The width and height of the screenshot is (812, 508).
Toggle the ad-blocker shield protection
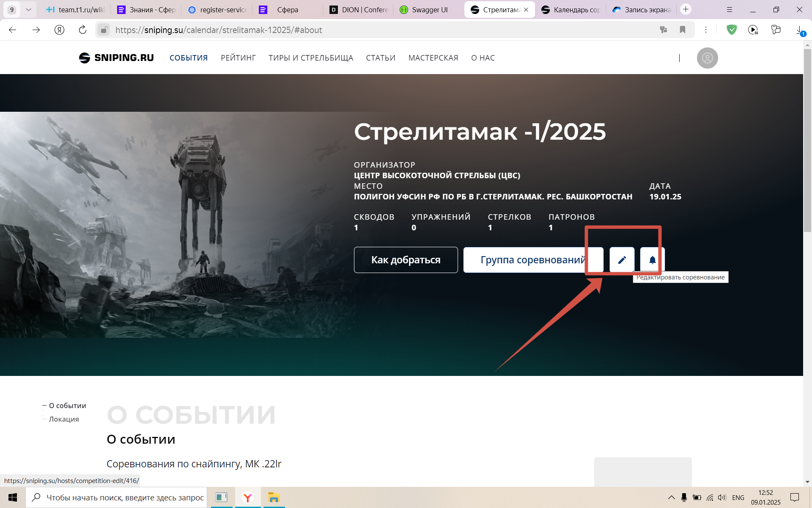tap(732, 30)
